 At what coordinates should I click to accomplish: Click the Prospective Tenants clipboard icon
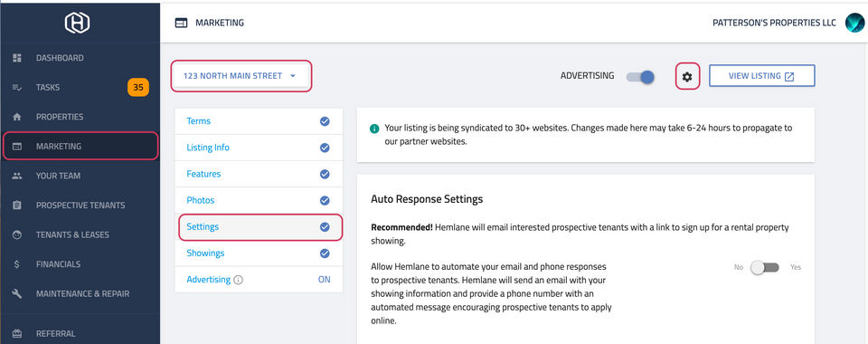[16, 205]
